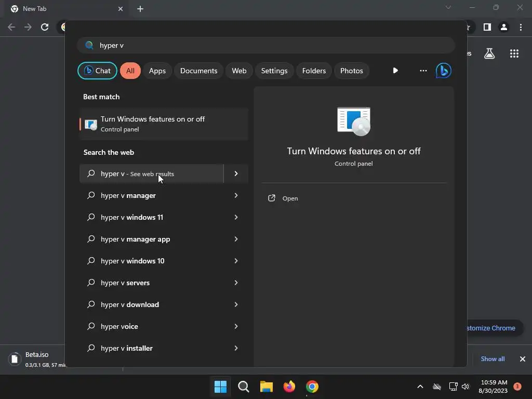Launch Firefox from taskbar
Image resolution: width=532 pixels, height=399 pixels.
(289, 387)
